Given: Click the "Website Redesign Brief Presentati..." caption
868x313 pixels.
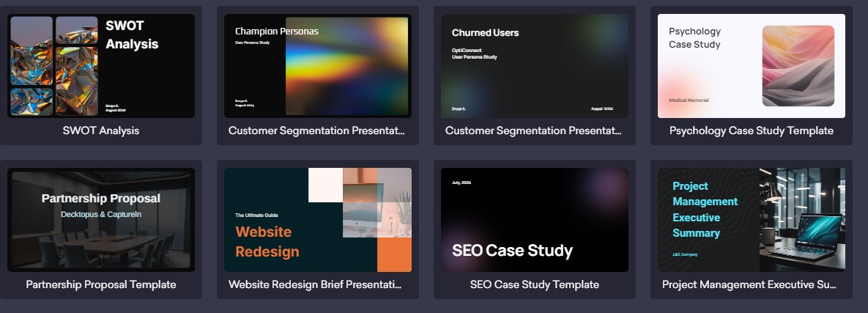Looking at the screenshot, I should pyautogui.click(x=316, y=284).
